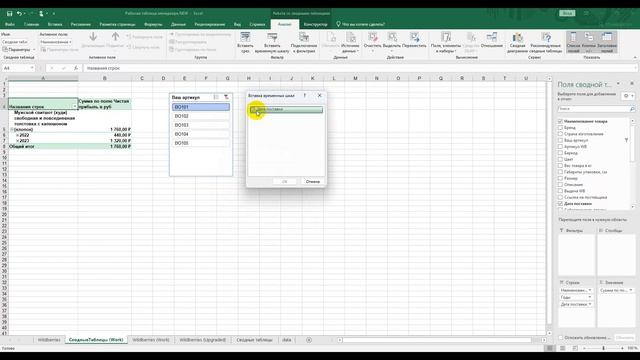
Task: Click the Save icon in quick access toolbar
Action: click(x=9, y=13)
